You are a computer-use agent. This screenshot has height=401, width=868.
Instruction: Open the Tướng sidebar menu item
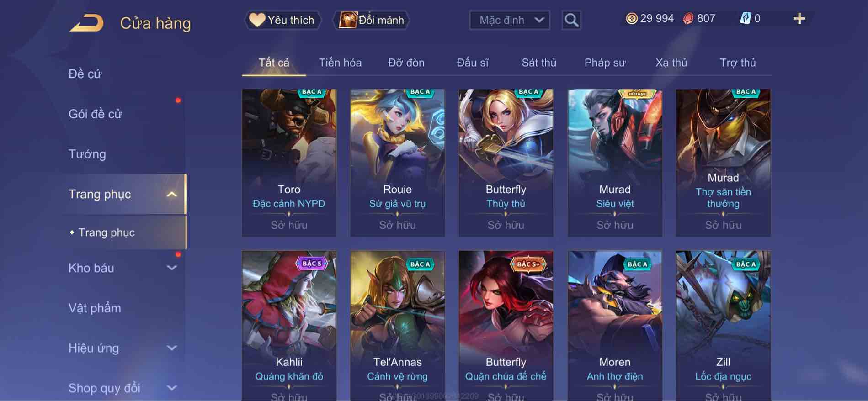pos(87,154)
